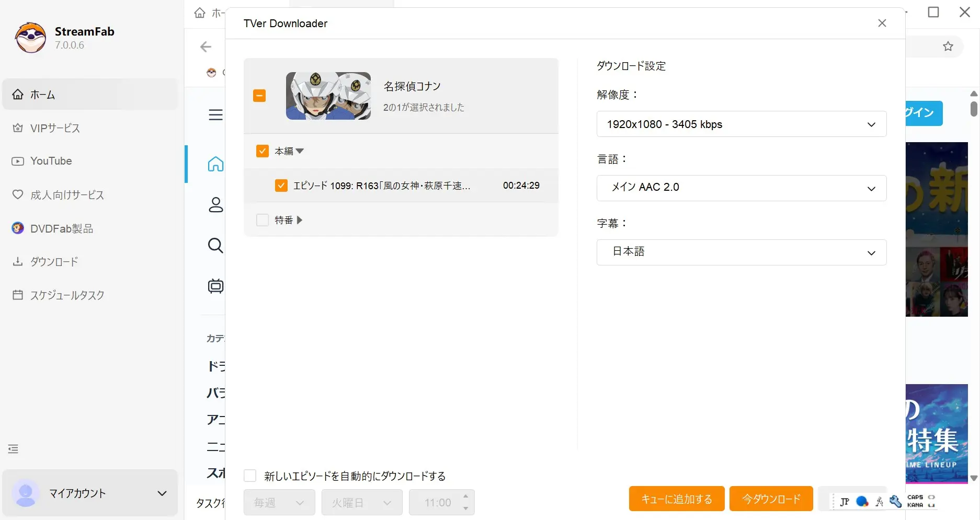The image size is (980, 520).
Task: Check the 特番 checkbox
Action: pyautogui.click(x=263, y=220)
